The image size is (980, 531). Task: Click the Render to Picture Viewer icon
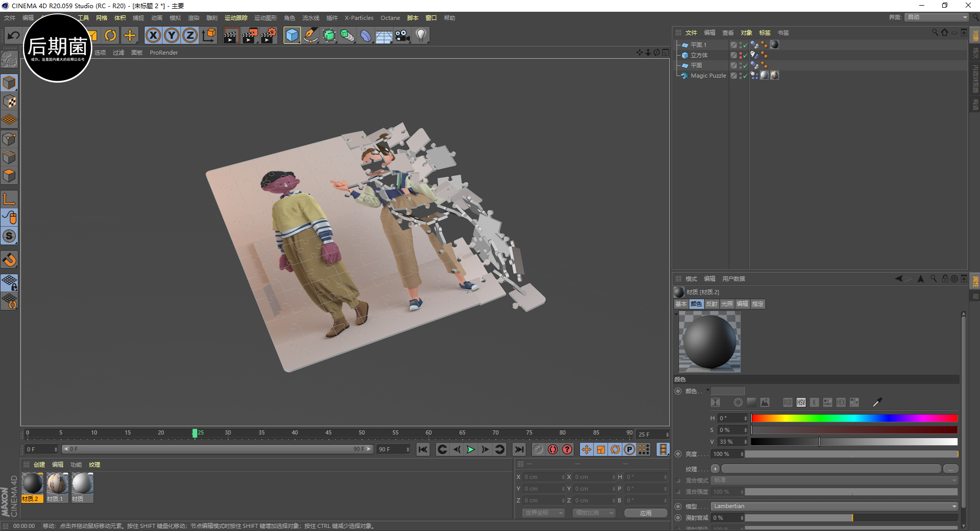click(x=250, y=35)
